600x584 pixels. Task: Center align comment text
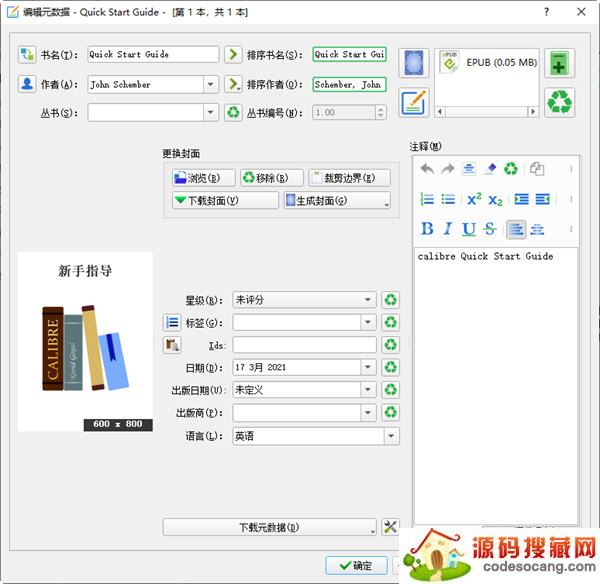point(537,230)
